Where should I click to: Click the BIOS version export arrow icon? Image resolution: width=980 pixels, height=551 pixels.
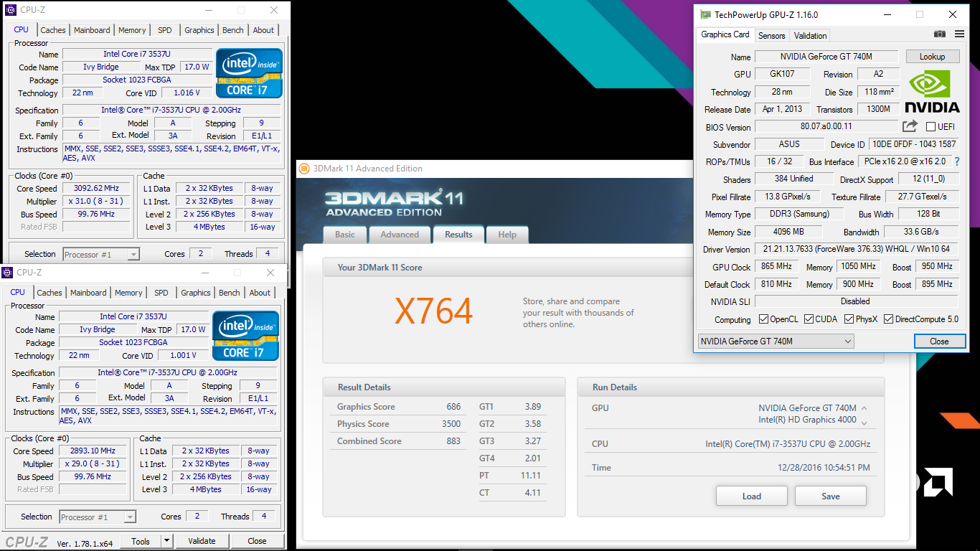(910, 126)
